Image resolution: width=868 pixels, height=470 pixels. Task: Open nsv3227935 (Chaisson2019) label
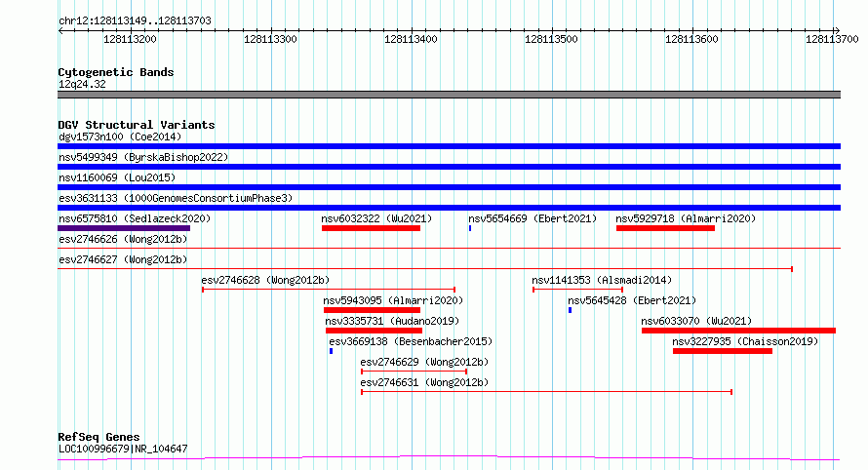(745, 341)
